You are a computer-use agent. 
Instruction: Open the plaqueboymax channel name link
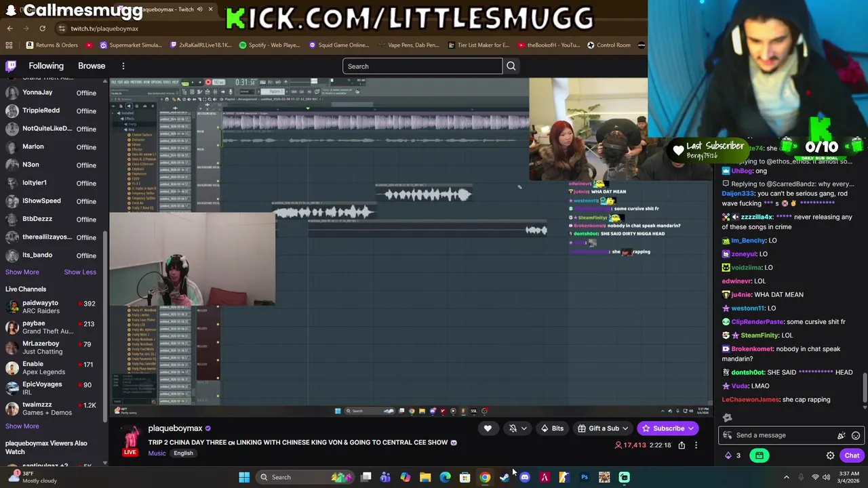pos(175,428)
